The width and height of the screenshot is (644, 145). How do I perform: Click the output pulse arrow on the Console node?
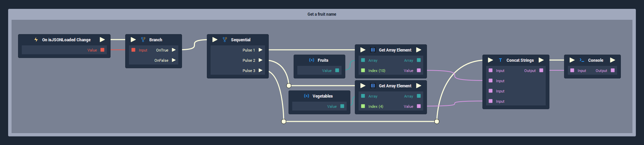[613, 60]
